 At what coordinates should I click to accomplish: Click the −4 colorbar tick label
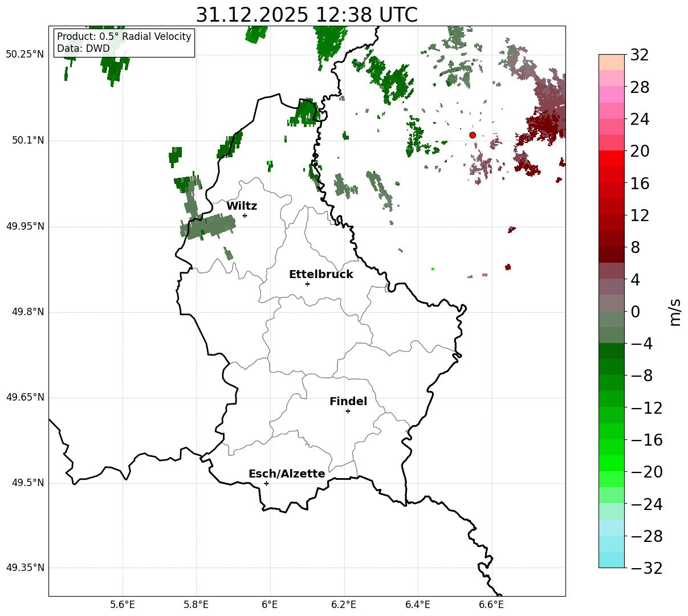(641, 344)
